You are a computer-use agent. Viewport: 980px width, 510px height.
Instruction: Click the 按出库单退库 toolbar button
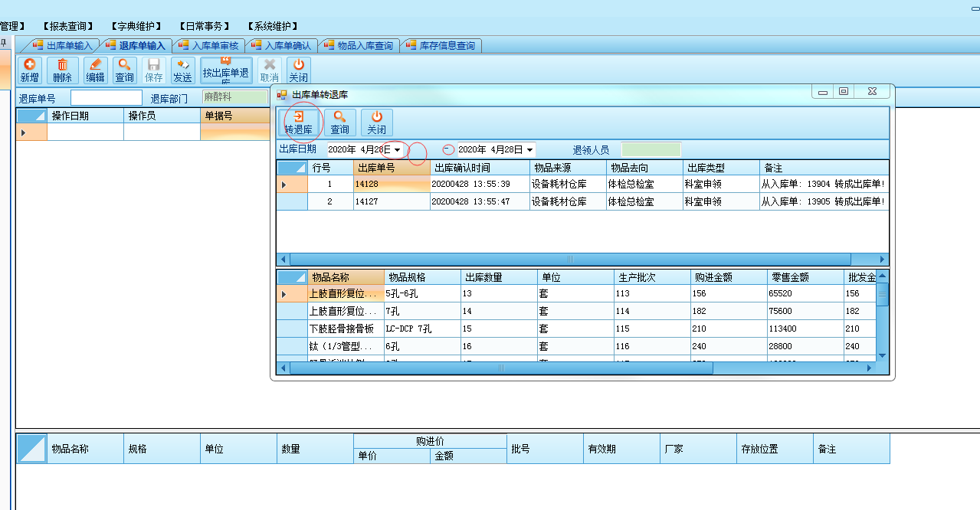tap(225, 70)
